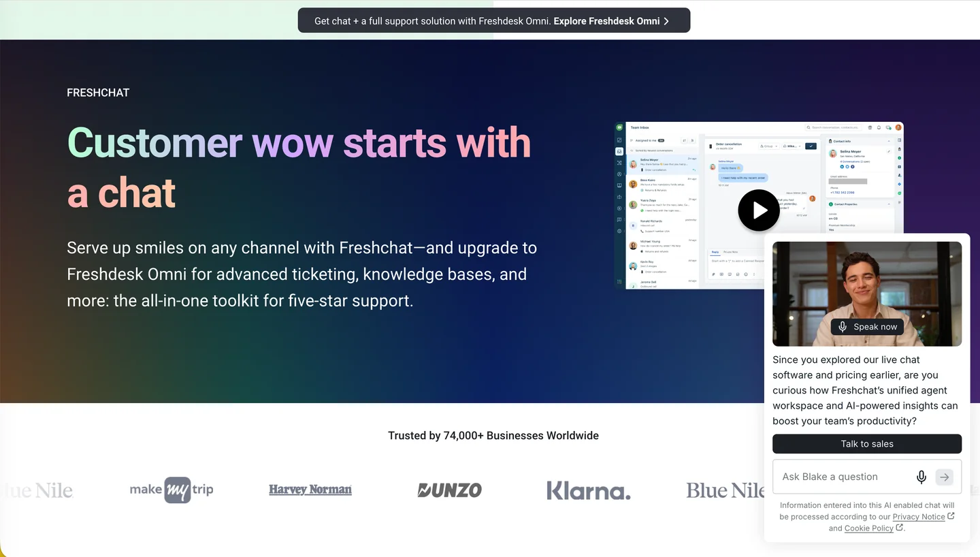Screen dimensions: 980x557
Task: Click the Klarna logo
Action: pos(589,490)
